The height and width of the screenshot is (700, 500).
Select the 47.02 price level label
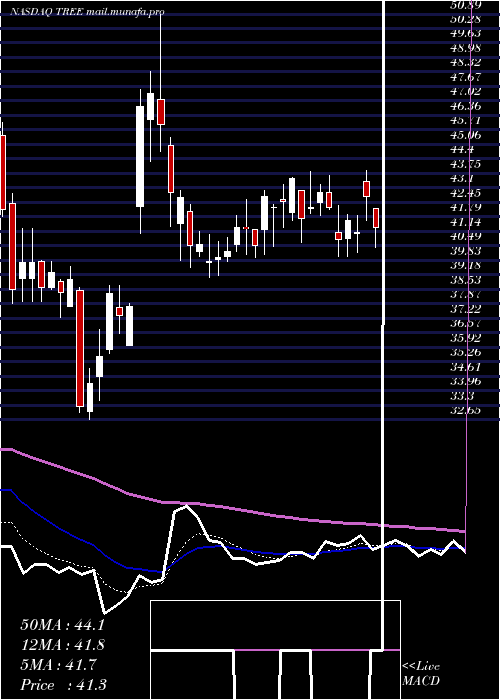[466, 92]
